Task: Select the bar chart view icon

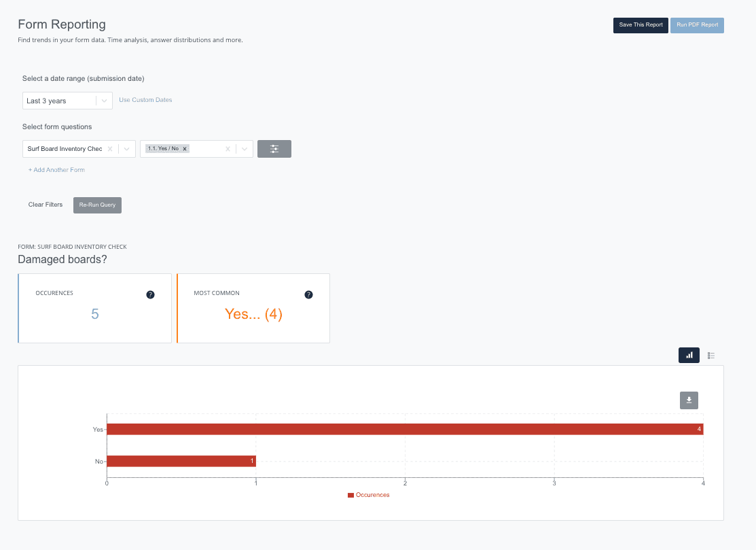Action: click(x=689, y=355)
